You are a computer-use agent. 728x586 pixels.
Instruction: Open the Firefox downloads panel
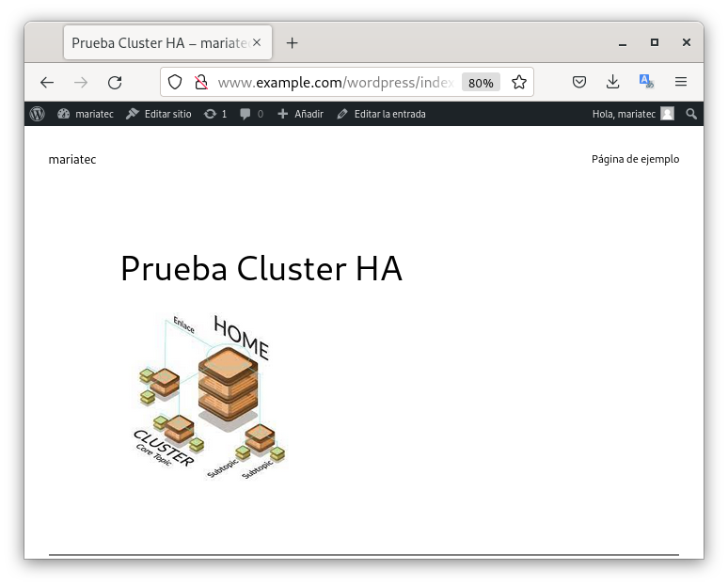[612, 83]
